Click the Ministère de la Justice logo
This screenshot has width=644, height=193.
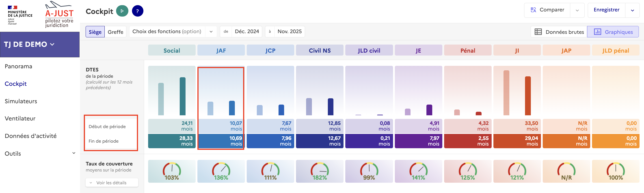pyautogui.click(x=19, y=15)
